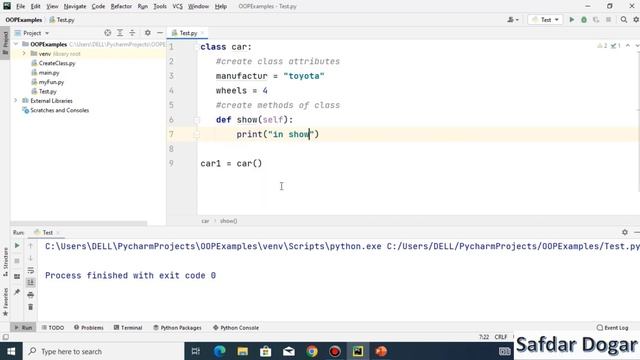Image resolution: width=640 pixels, height=360 pixels.
Task: Open Google Chrome from taskbar
Action: click(312, 351)
